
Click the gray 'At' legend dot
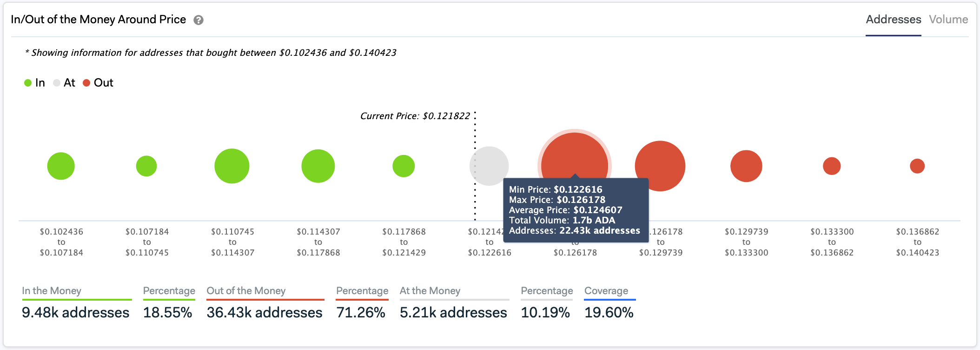pos(57,82)
